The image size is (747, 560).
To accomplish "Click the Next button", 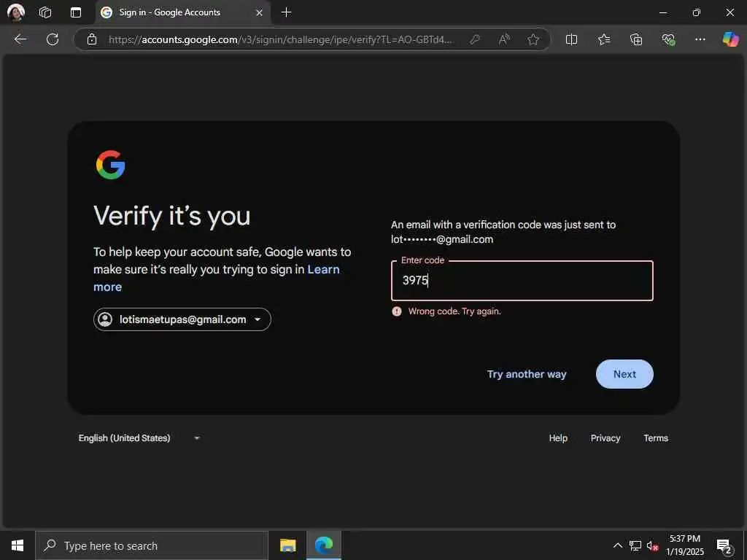I will pos(624,374).
